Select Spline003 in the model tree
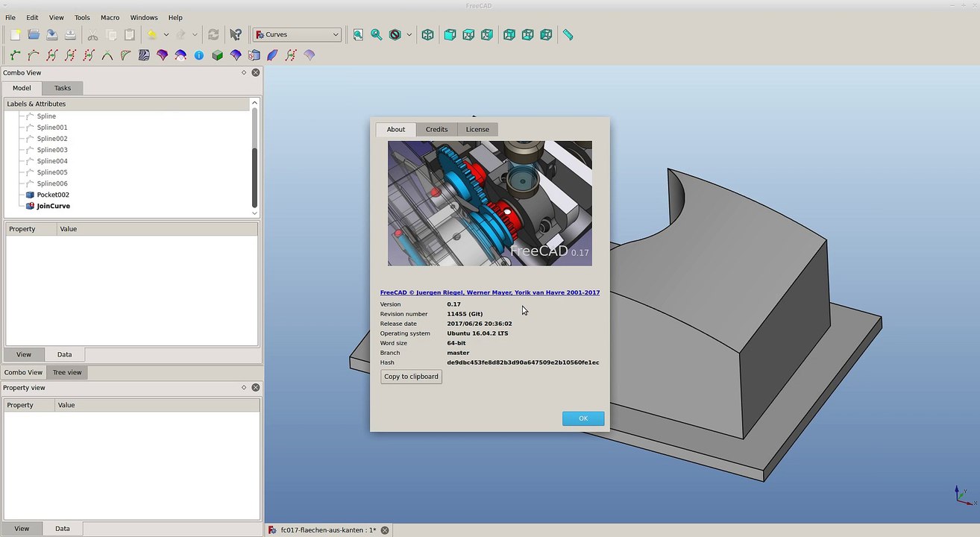This screenshot has width=980, height=537. pos(52,150)
